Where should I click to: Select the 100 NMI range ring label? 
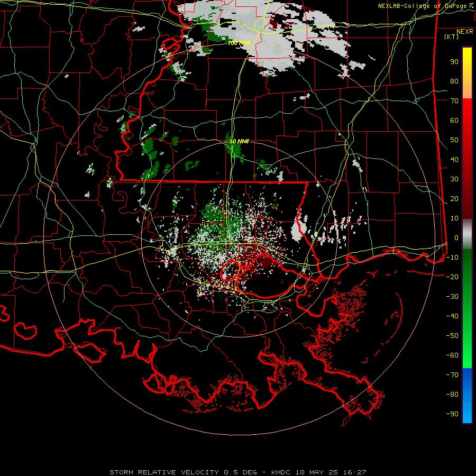[239, 43]
